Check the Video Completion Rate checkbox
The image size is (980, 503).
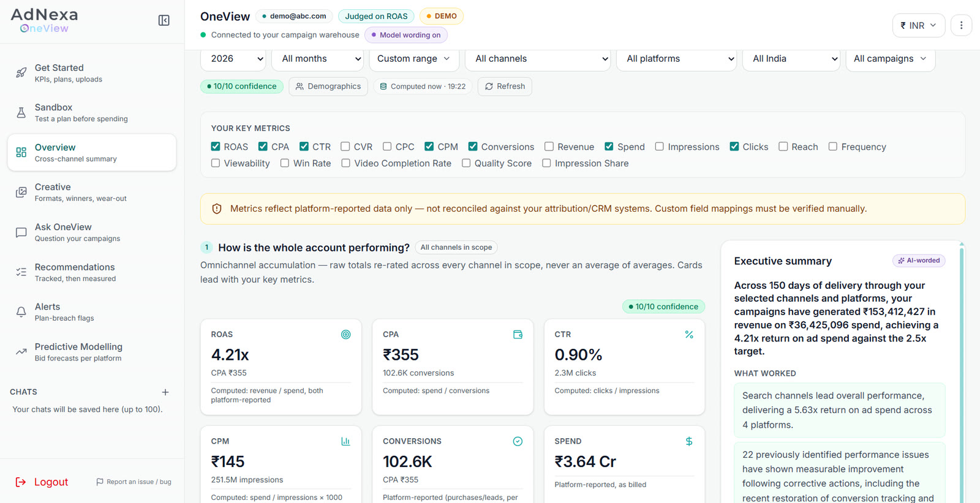click(x=346, y=163)
